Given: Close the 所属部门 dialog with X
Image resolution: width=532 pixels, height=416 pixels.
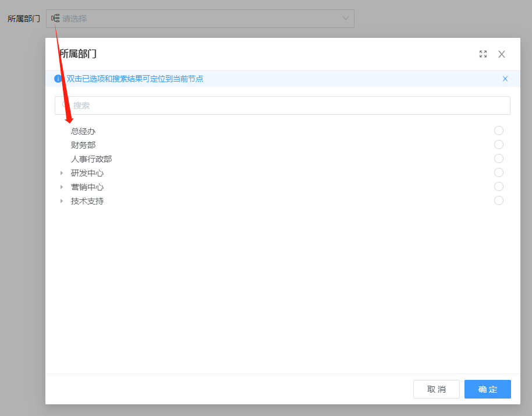Looking at the screenshot, I should point(502,54).
